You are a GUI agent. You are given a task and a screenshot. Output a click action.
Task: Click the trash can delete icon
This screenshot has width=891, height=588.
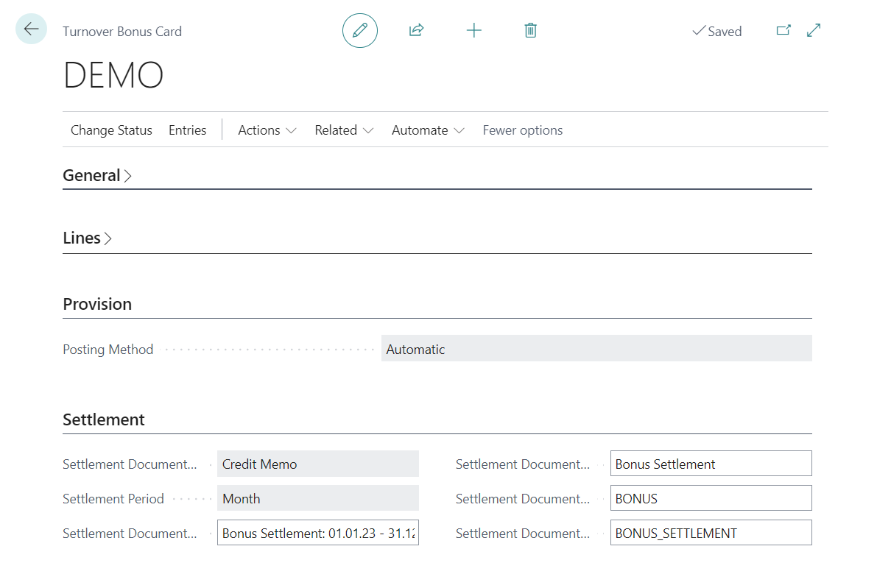pos(530,30)
